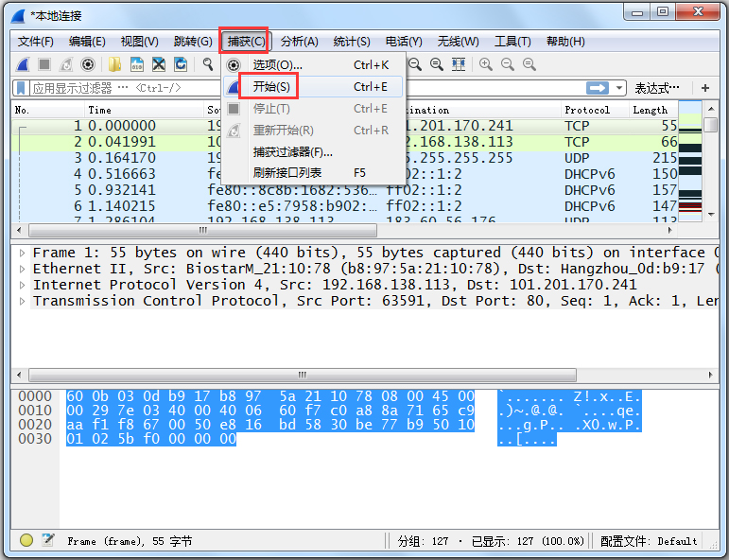
Task: Expand the Ethernet II tree row
Action: point(23,269)
